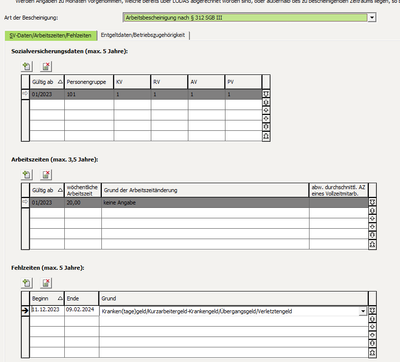Click the wöchentliche Arbeitszeit column header
The height and width of the screenshot is (362, 400).
83,190
